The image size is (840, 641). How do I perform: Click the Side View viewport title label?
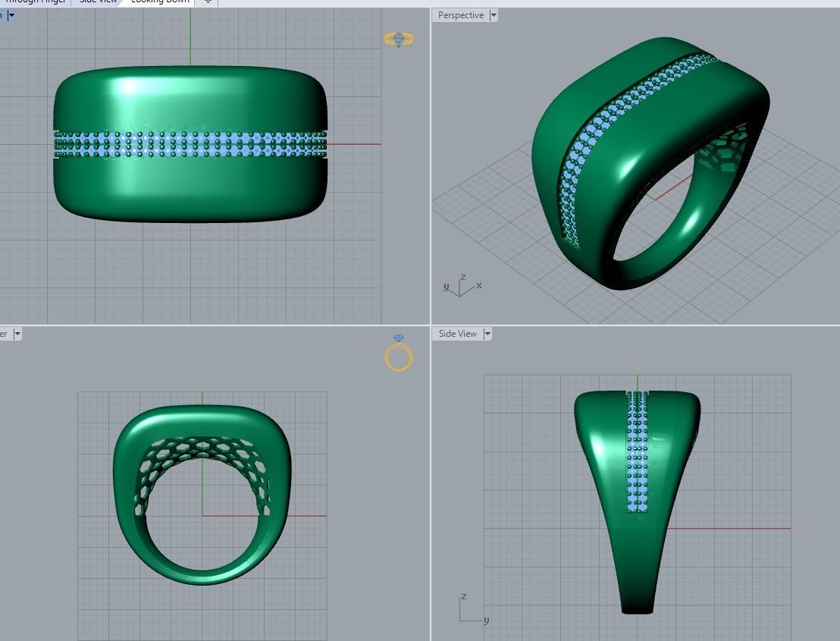457,334
